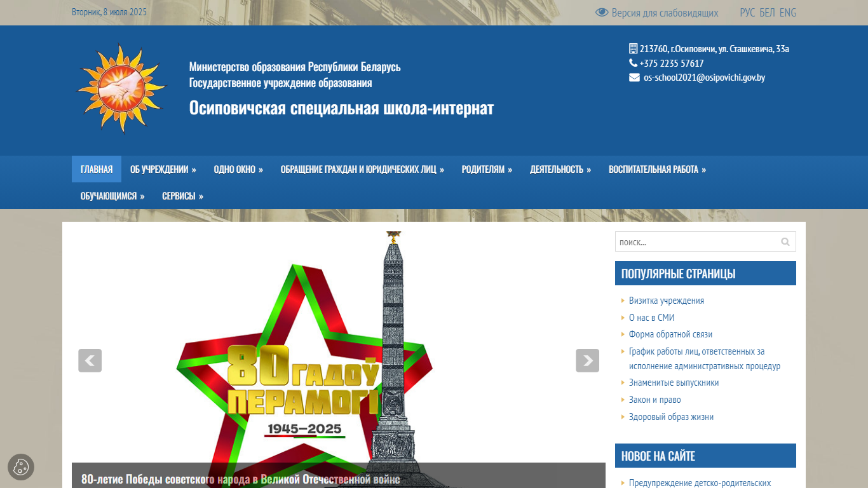868x488 pixels.
Task: Click the building address icon
Action: coord(633,48)
